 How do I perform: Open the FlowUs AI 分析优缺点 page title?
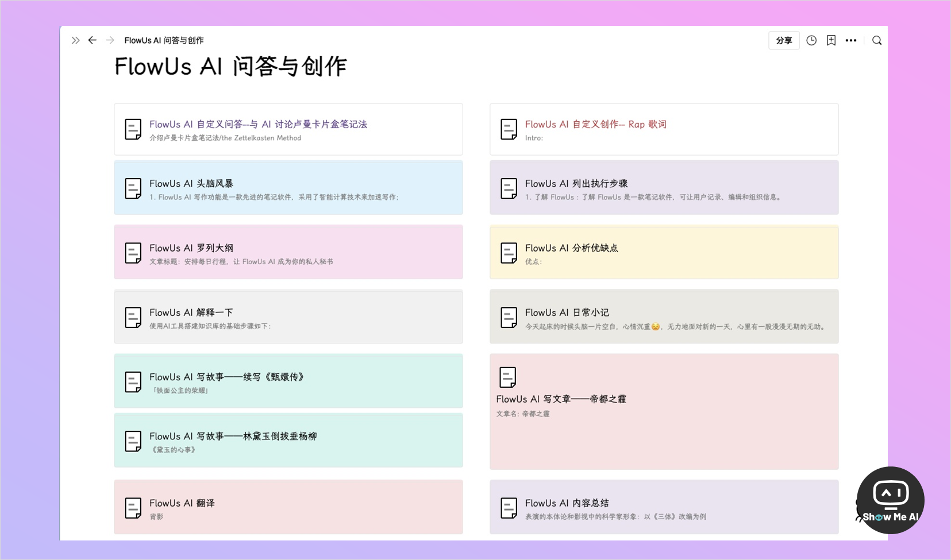(571, 248)
